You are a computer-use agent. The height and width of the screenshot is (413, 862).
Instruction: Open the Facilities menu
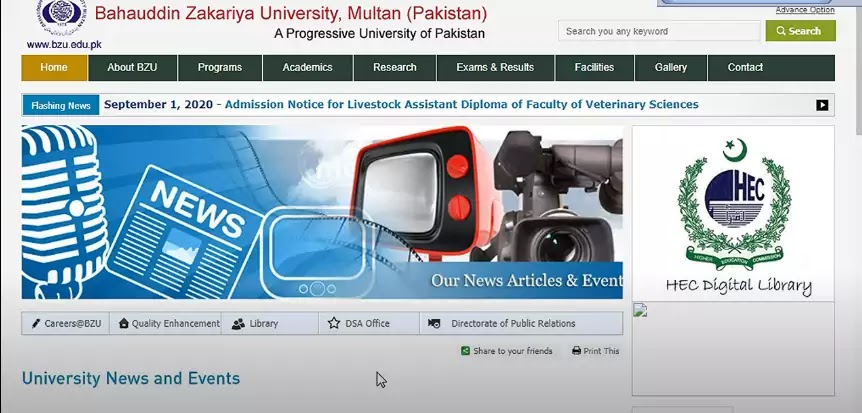pos(594,68)
